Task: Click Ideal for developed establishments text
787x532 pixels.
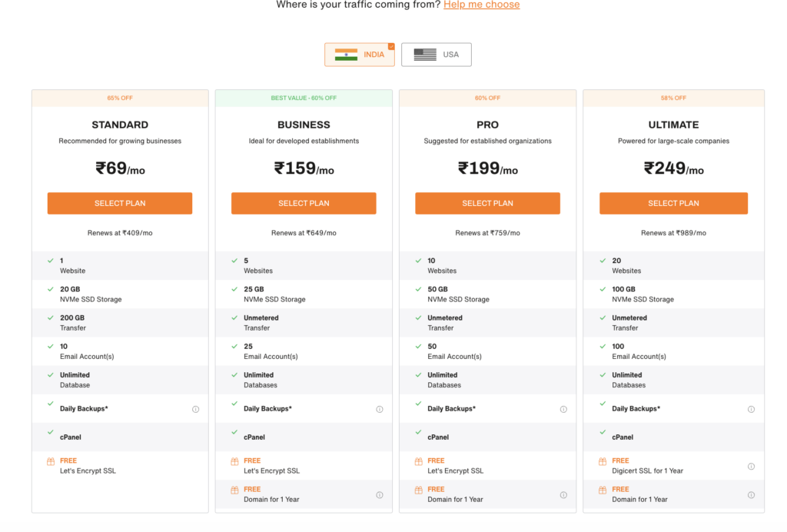Action: pyautogui.click(x=304, y=141)
